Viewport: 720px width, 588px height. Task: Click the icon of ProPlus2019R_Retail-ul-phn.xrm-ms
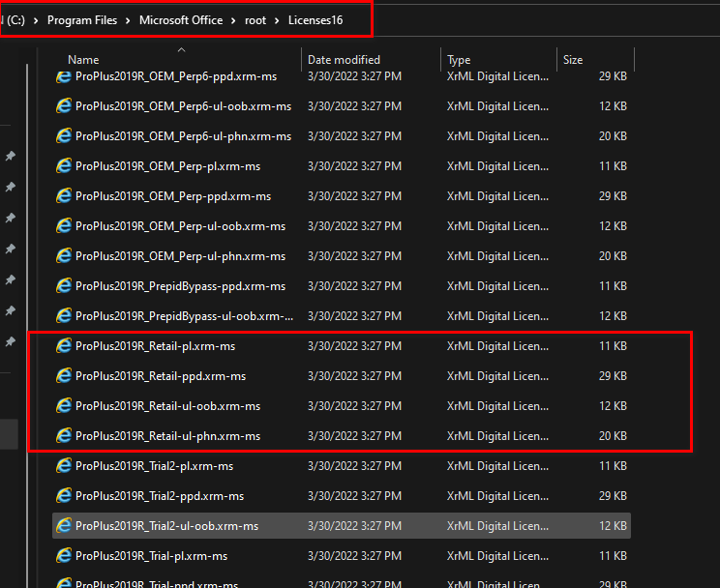(63, 436)
